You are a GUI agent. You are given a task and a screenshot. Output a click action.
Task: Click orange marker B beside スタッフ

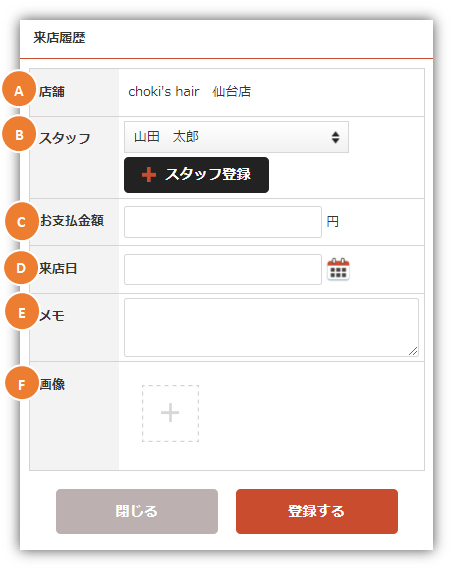click(x=19, y=135)
